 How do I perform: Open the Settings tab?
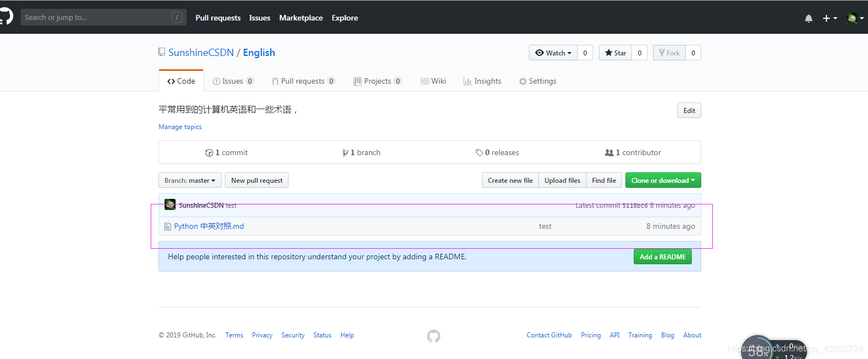click(537, 81)
